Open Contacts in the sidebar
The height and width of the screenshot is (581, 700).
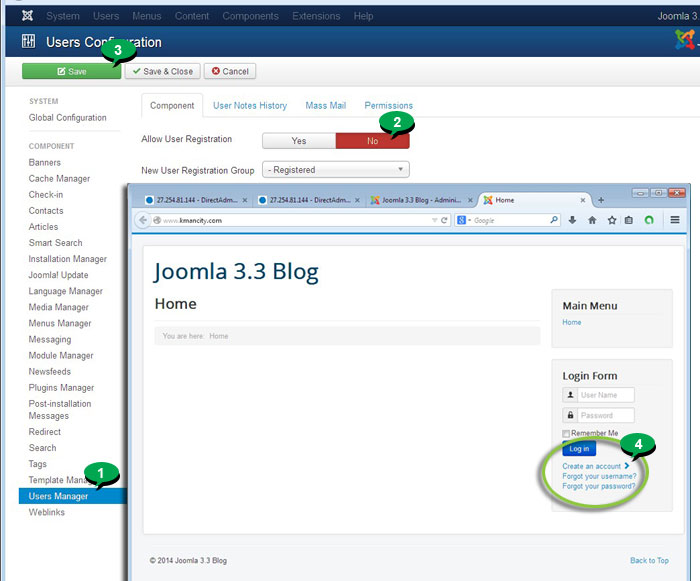[x=46, y=211]
